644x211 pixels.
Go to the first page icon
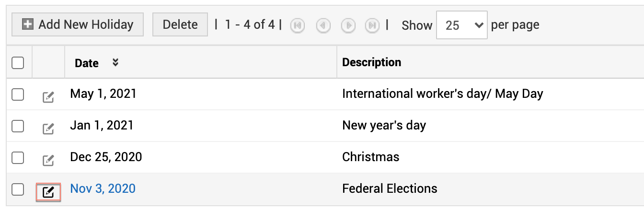coord(298,25)
